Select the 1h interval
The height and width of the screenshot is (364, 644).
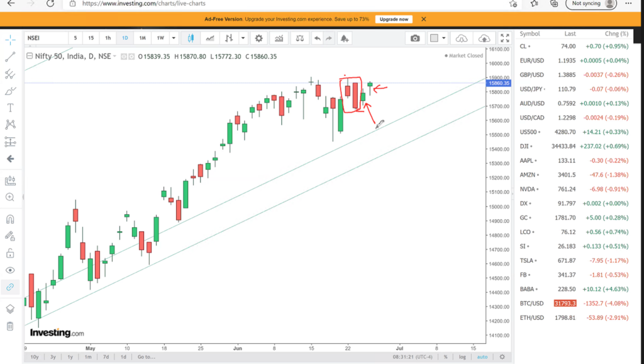[x=108, y=38]
